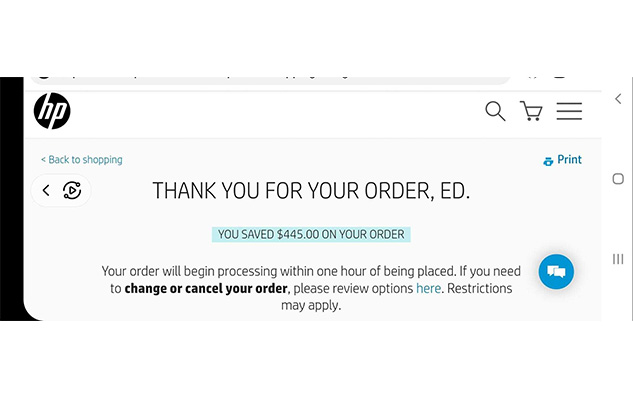Tap the Android back navigation chevron
This screenshot has width=633, height=398.
[x=618, y=99]
